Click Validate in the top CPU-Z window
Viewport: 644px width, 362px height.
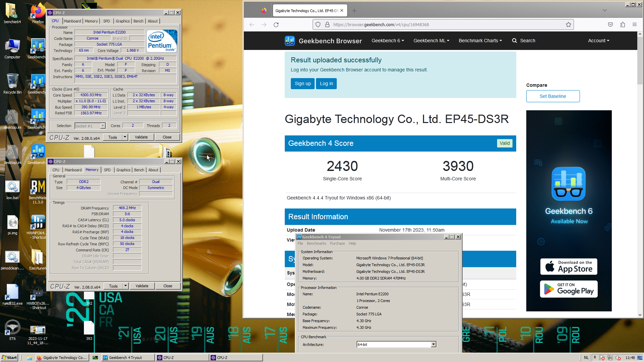[x=141, y=137]
